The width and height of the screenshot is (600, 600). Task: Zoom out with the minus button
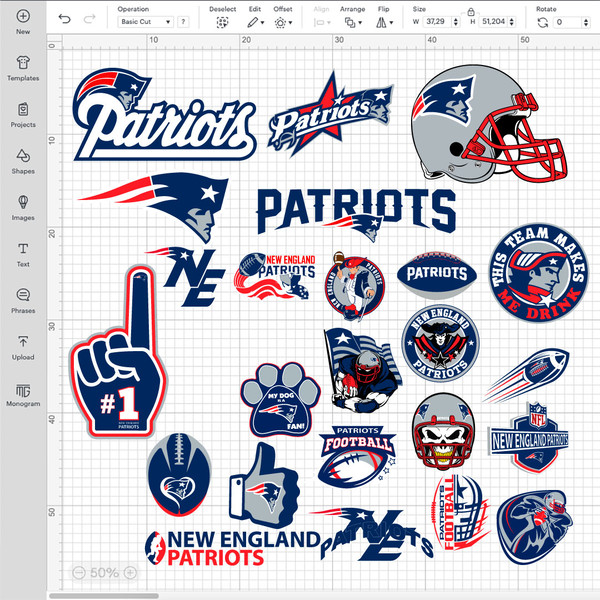(x=79, y=572)
